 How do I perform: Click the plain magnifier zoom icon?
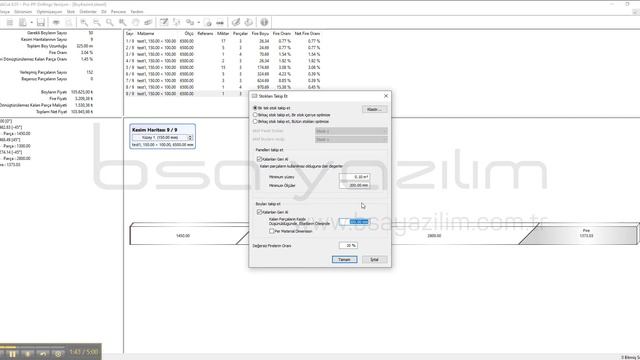pyautogui.click(x=110, y=22)
